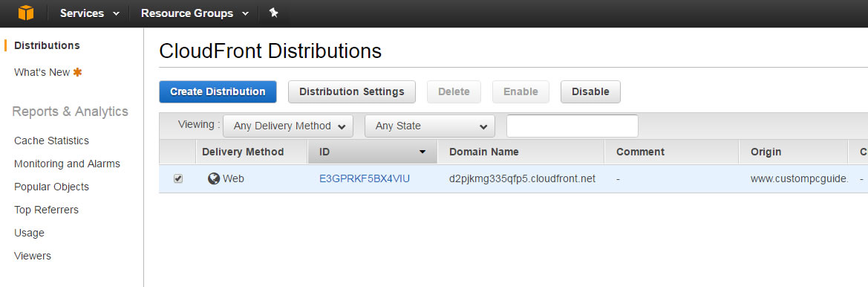Open the Services dropdown menu
The height and width of the screenshot is (287, 868).
[x=90, y=13]
